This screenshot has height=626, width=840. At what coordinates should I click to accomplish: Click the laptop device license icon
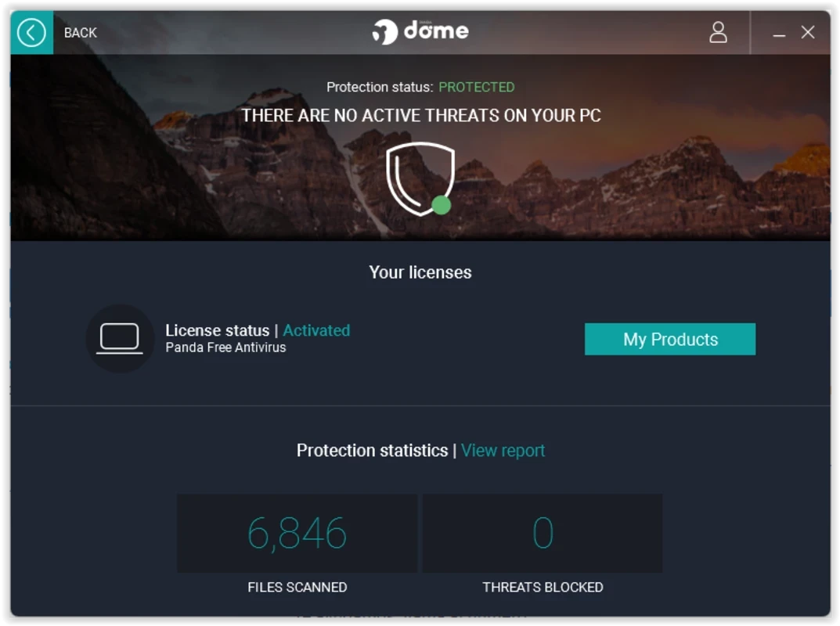(x=120, y=339)
